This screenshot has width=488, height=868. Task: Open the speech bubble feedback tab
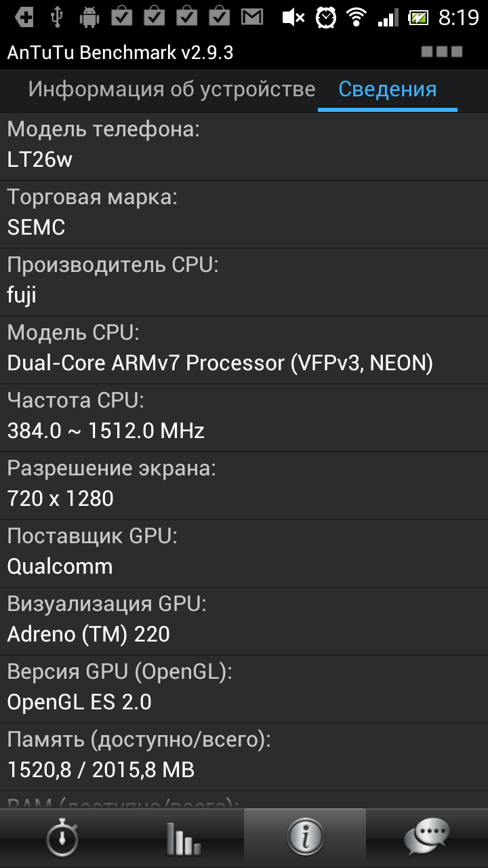[427, 838]
